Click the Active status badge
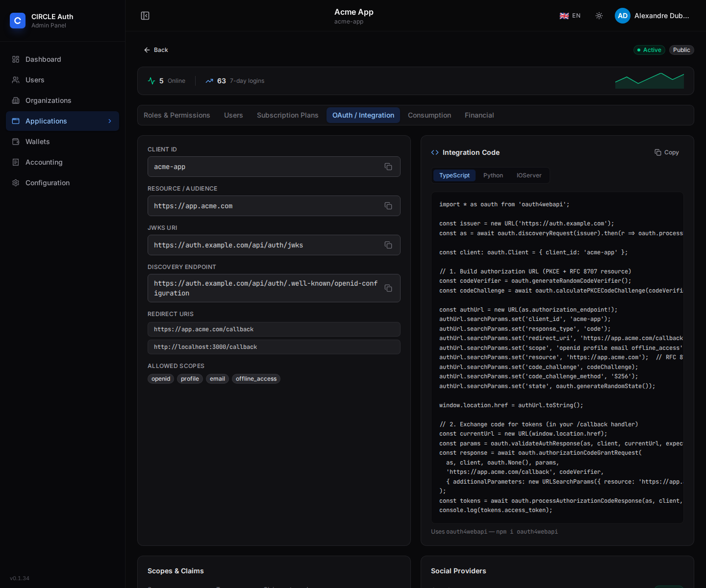 point(649,50)
